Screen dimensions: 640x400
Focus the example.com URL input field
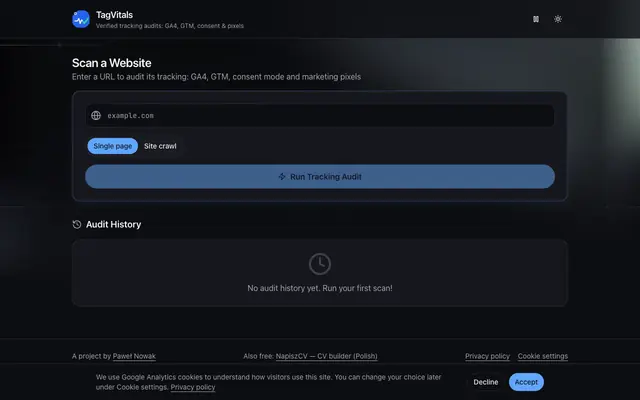(320, 116)
